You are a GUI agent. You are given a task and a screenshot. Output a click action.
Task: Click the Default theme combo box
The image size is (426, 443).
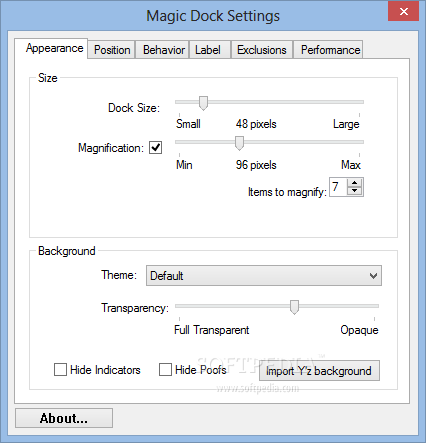click(x=264, y=276)
